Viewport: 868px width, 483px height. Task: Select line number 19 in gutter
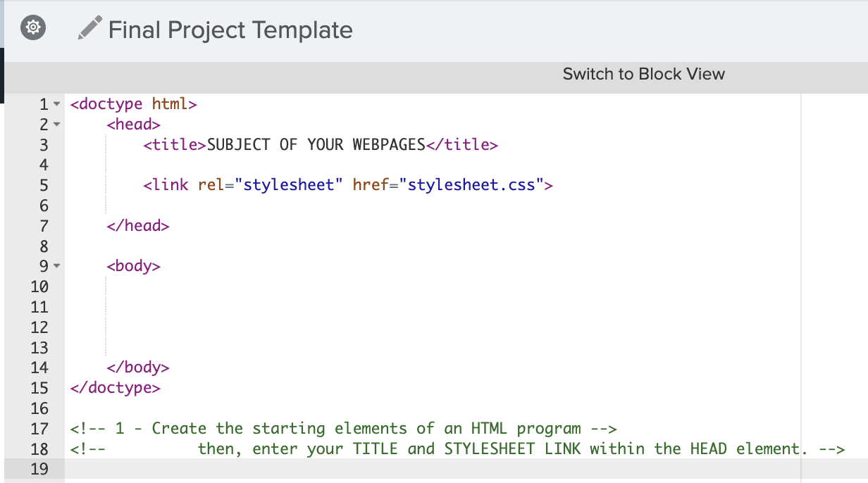coord(39,469)
